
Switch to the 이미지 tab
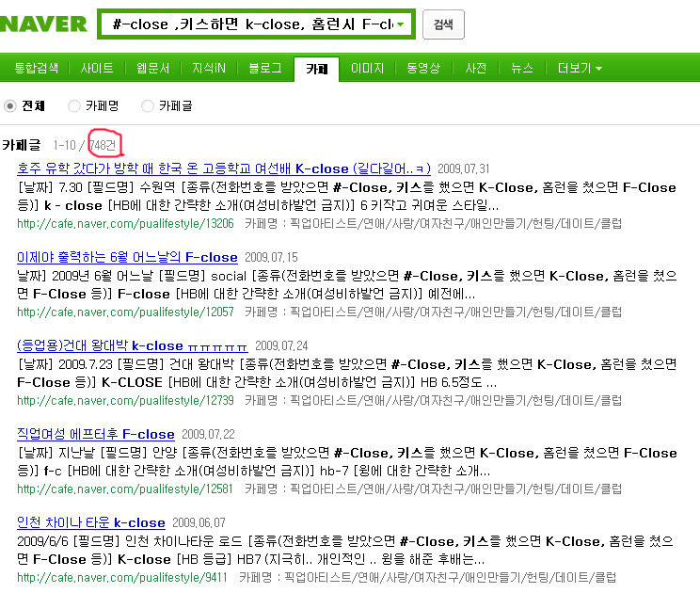(367, 68)
